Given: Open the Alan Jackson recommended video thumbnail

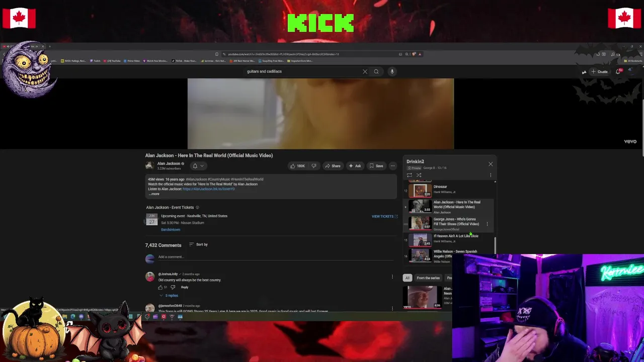Looking at the screenshot, I should 422,297.
